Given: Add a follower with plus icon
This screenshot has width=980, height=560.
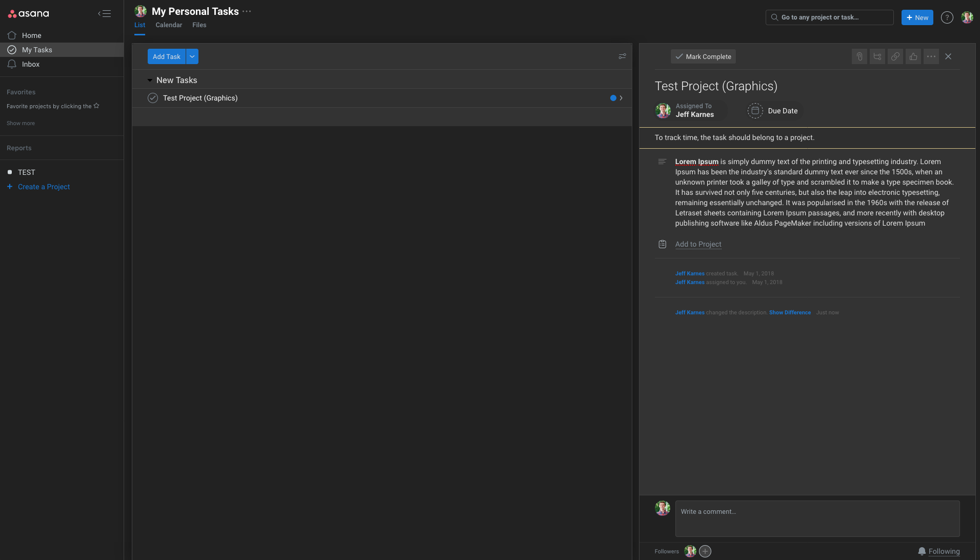Looking at the screenshot, I should pyautogui.click(x=705, y=551).
